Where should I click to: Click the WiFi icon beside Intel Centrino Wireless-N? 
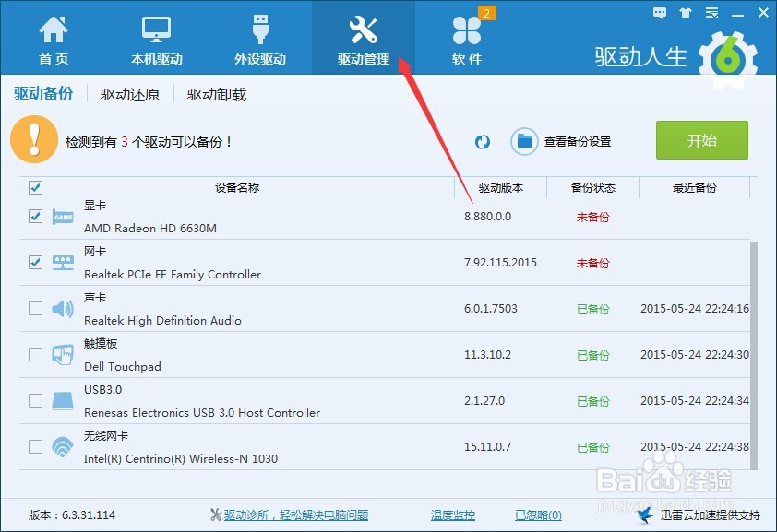pyautogui.click(x=61, y=446)
